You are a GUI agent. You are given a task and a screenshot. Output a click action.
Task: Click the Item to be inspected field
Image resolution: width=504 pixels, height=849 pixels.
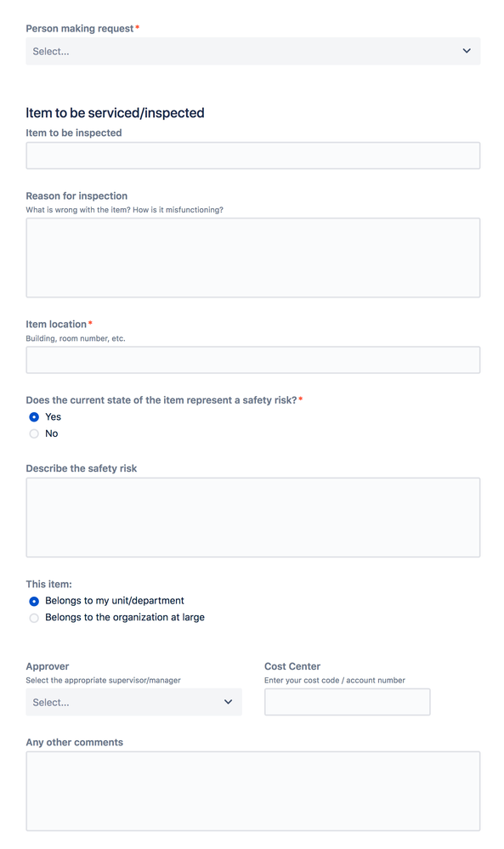click(x=252, y=155)
